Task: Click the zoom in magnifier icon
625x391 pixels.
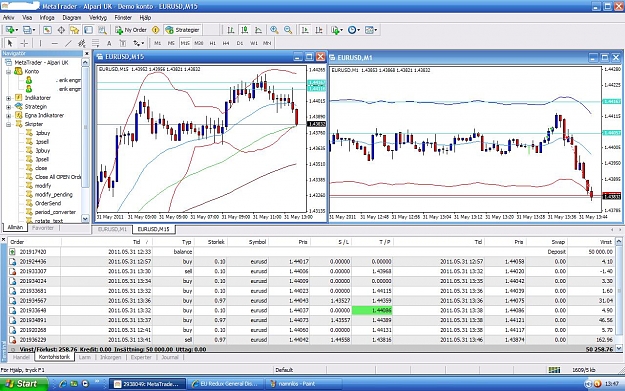Action: [274, 30]
